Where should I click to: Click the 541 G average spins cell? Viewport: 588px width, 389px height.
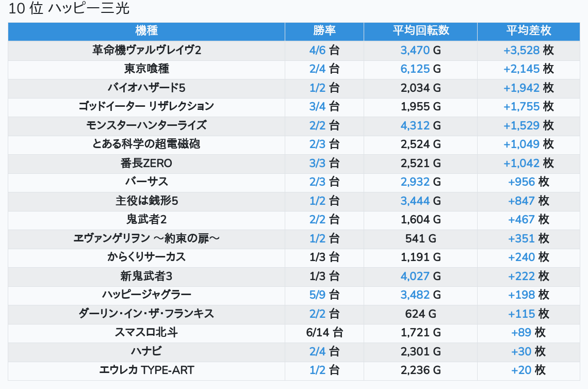click(421, 238)
